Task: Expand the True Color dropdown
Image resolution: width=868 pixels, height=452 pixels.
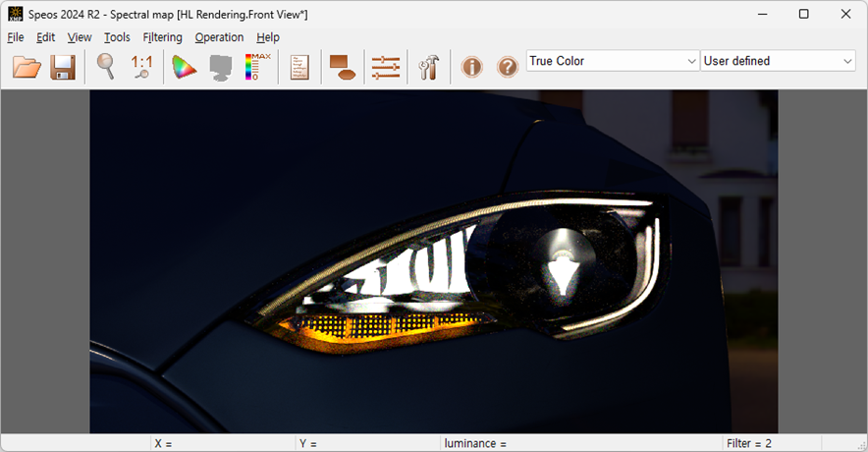Action: pyautogui.click(x=612, y=61)
